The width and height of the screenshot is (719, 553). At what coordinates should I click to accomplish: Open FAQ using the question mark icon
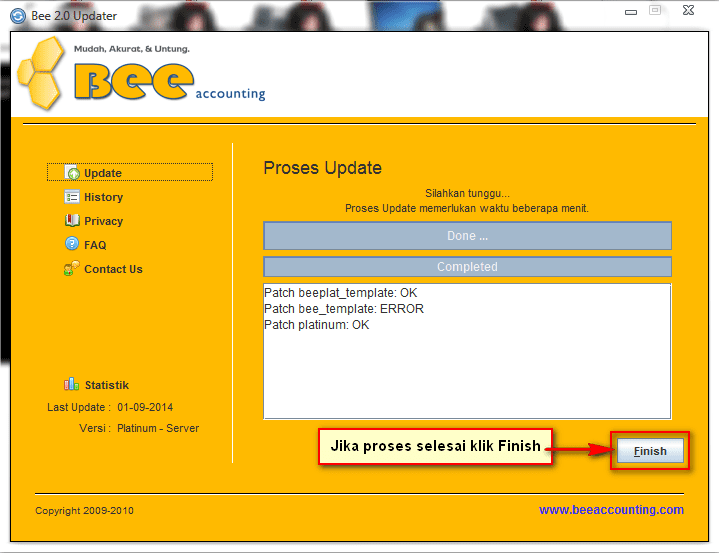[72, 244]
